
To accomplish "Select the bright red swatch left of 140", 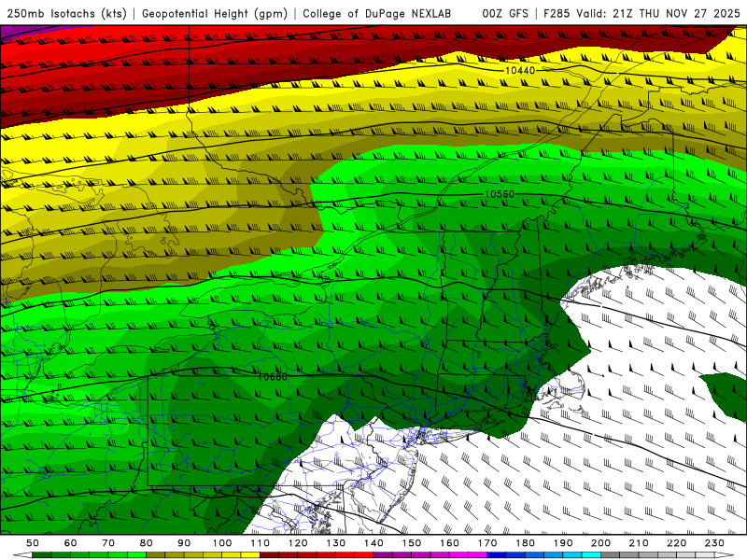I will (x=364, y=555).
